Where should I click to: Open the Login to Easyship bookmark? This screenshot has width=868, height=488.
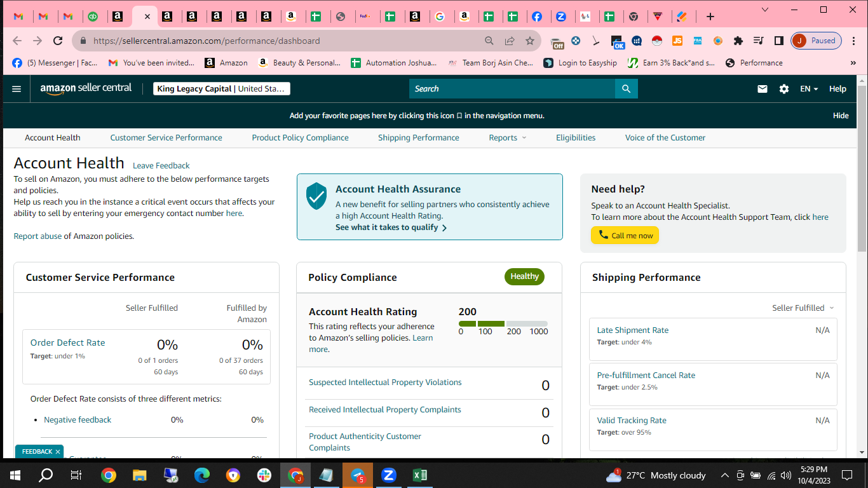(580, 63)
